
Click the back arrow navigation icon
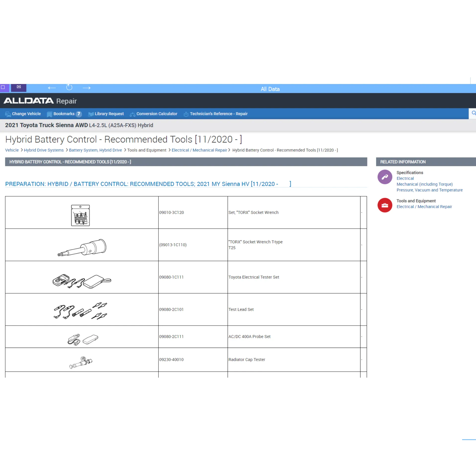[52, 88]
